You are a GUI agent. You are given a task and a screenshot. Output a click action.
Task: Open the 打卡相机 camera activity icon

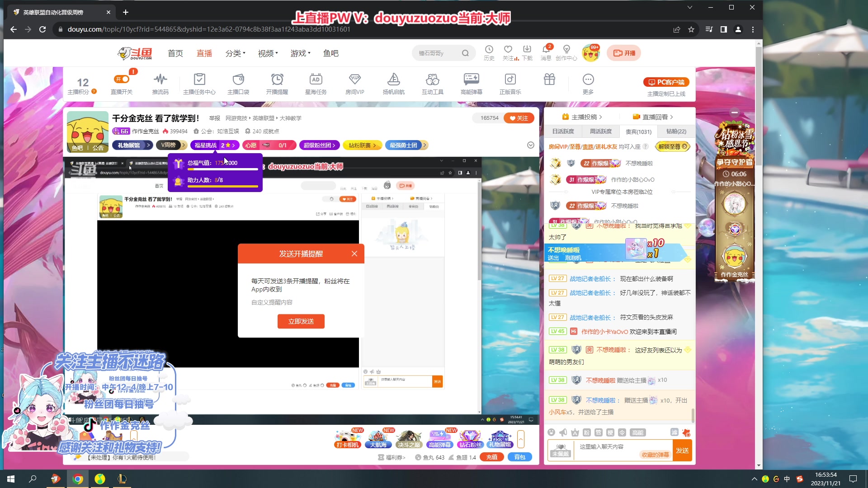point(348,439)
